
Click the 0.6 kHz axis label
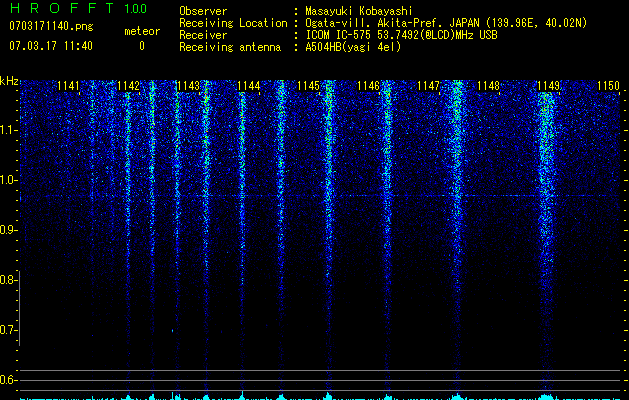8,380
